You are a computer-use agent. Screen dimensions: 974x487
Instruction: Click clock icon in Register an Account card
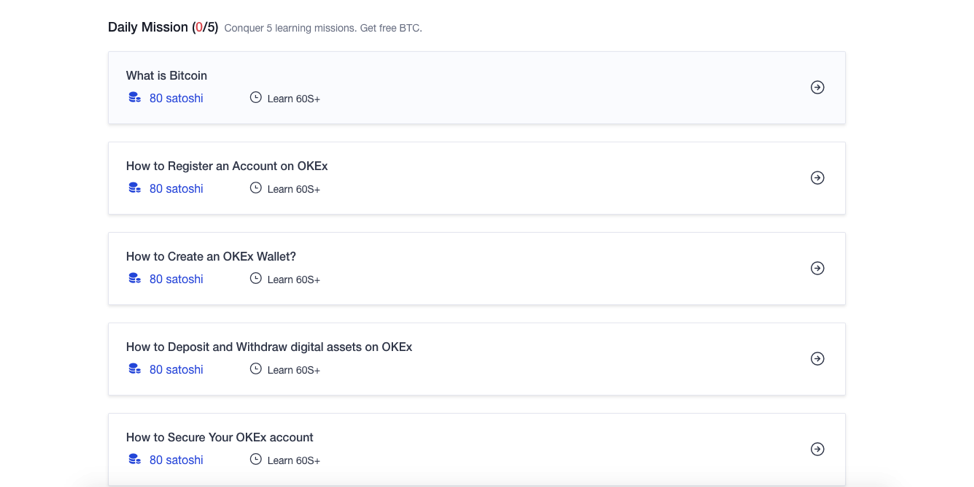pyautogui.click(x=256, y=188)
